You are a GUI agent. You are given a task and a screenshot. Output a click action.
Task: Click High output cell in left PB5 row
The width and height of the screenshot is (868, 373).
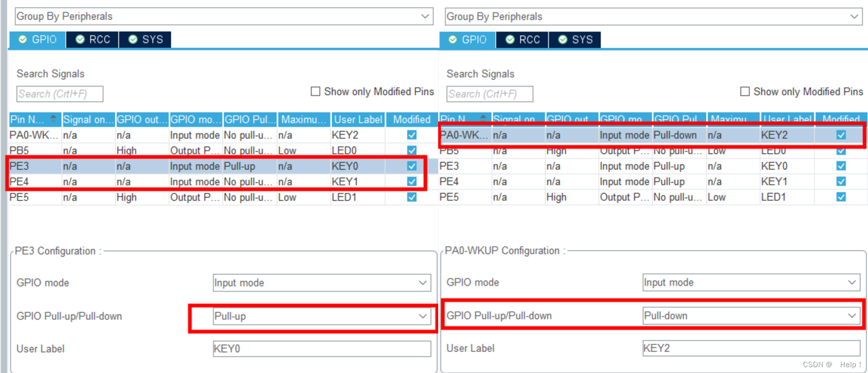[142, 150]
